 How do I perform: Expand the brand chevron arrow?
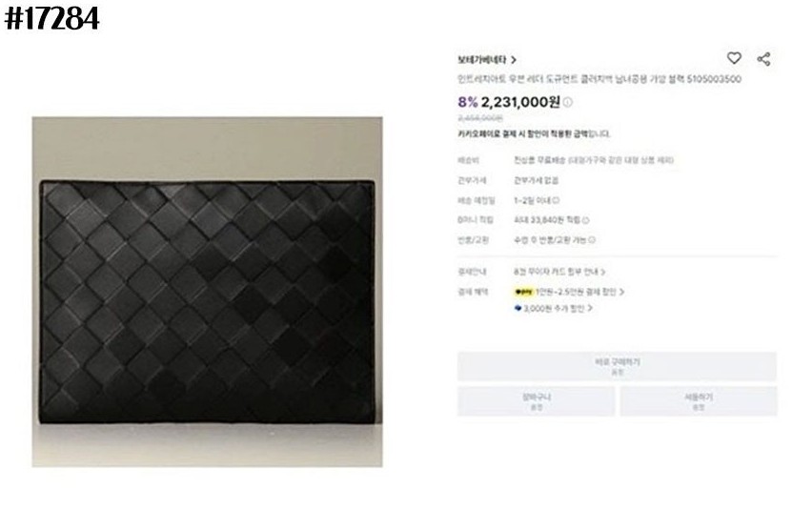pyautogui.click(x=513, y=60)
